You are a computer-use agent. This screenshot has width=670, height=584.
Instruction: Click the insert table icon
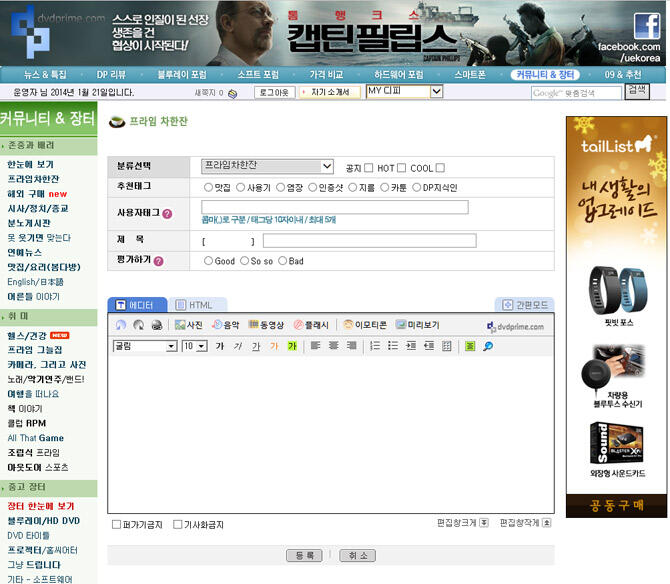(447, 346)
